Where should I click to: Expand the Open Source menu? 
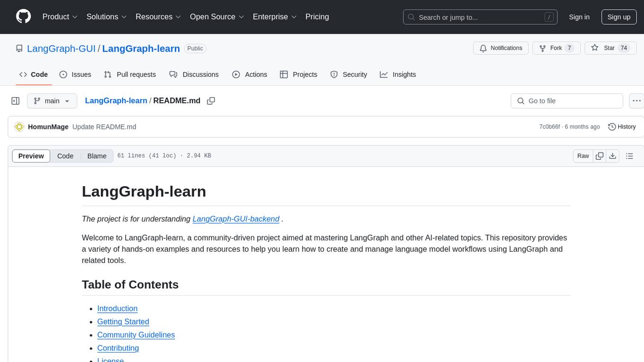click(217, 17)
